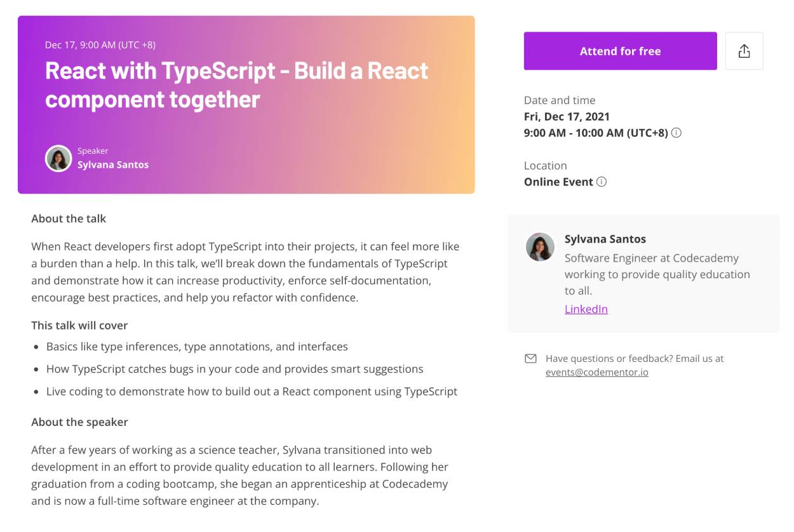
Task: Open Sylvana Santos' LinkedIn link
Action: pyautogui.click(x=586, y=309)
